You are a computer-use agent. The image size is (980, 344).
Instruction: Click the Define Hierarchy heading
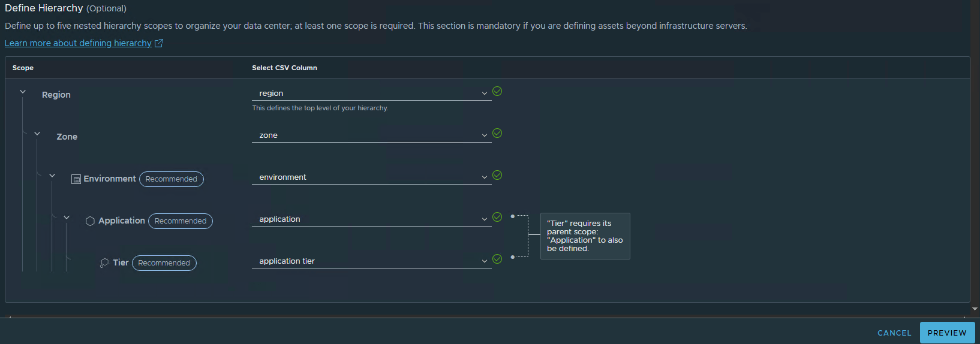click(44, 8)
